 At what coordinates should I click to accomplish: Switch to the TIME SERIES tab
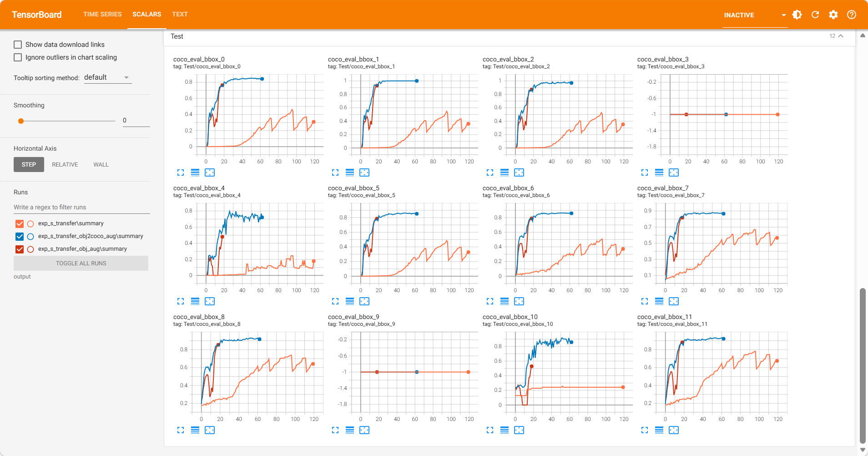click(x=102, y=14)
